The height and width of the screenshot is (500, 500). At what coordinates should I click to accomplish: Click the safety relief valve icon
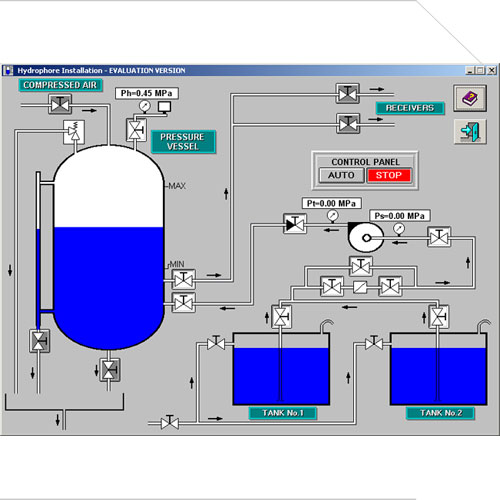tap(74, 132)
